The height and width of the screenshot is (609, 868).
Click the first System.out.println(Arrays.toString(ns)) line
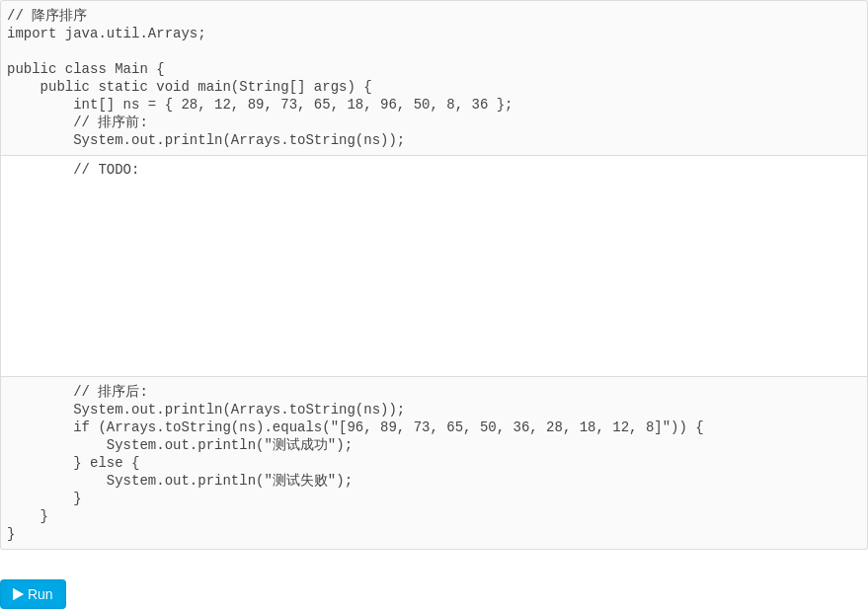(x=239, y=139)
